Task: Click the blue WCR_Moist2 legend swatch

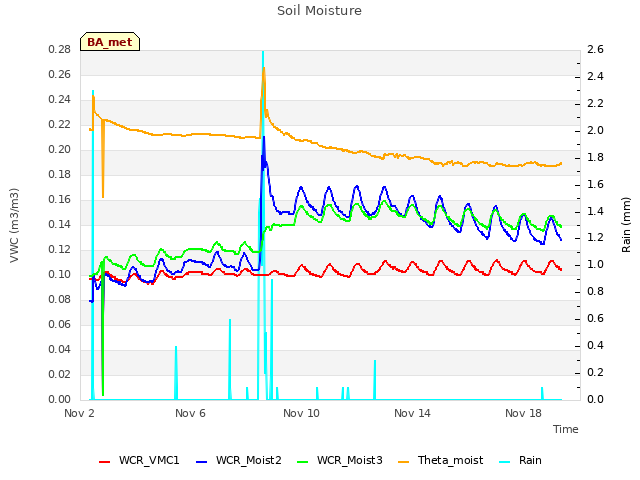Action: tap(202, 462)
